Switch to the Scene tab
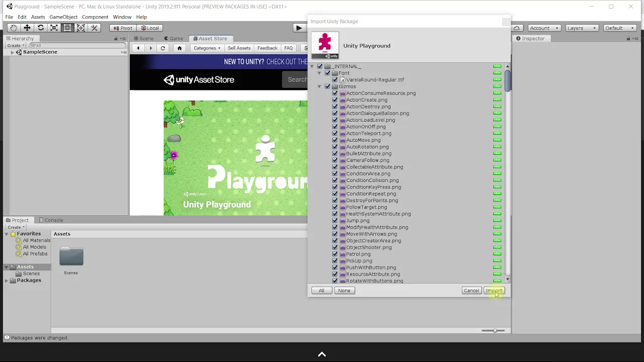 coord(143,38)
